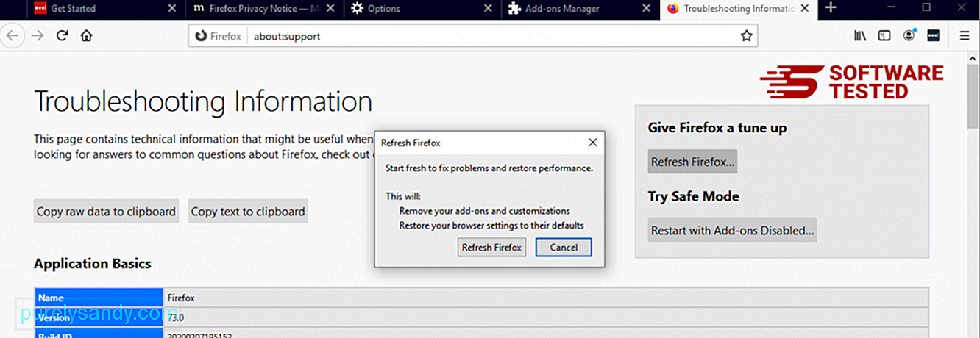The image size is (980, 338).
Task: Click the Firefox identity icon in address bar
Action: pyautogui.click(x=202, y=36)
